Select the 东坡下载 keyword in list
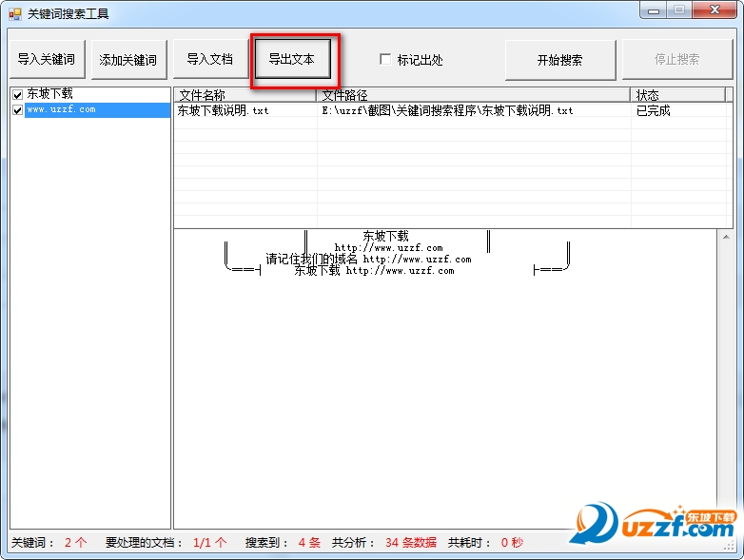744x560 pixels. click(49, 94)
